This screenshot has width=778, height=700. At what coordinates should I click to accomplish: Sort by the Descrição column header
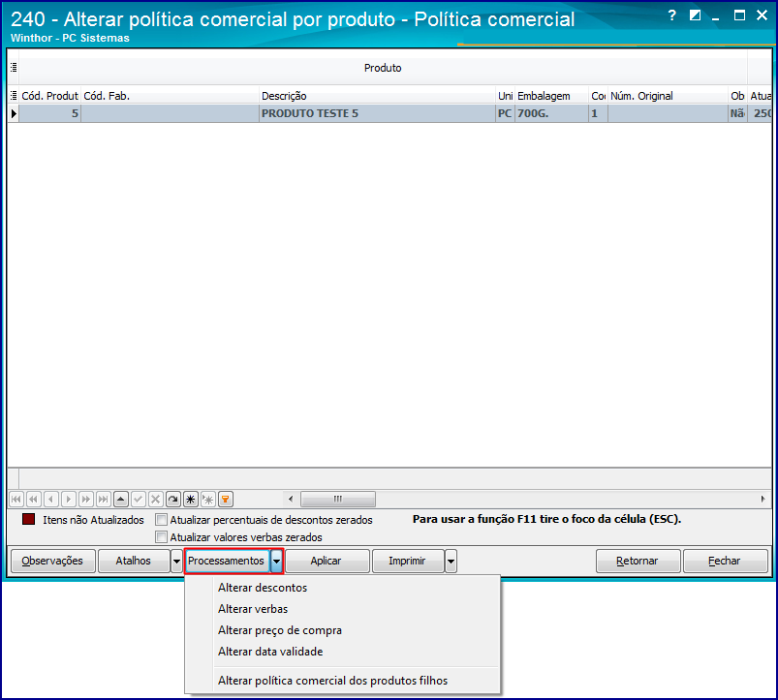(377, 96)
